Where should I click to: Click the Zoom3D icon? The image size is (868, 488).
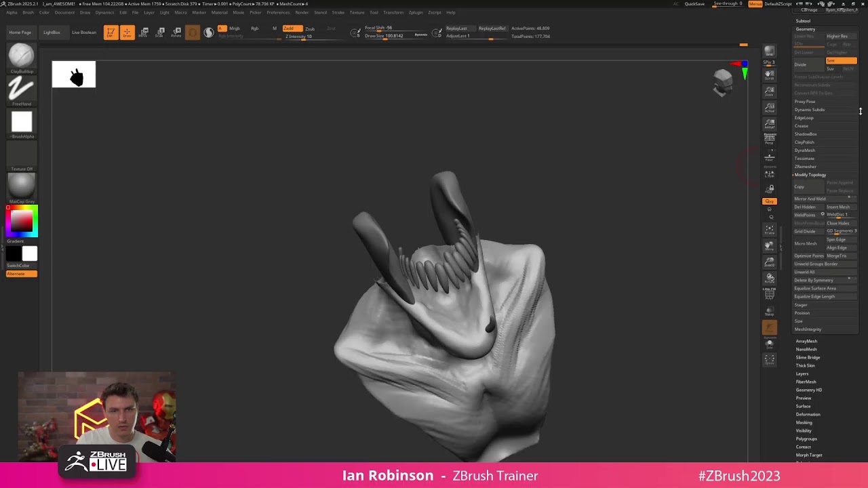tap(769, 262)
